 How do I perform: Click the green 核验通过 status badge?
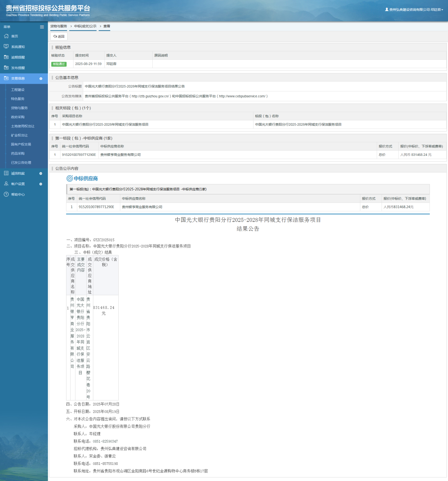tap(59, 64)
